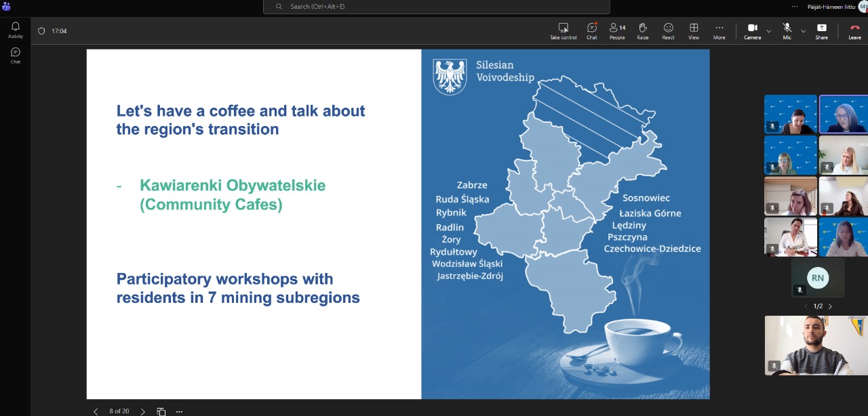The image size is (868, 416).
Task: Expand the Camera options arrow
Action: pyautogui.click(x=768, y=31)
